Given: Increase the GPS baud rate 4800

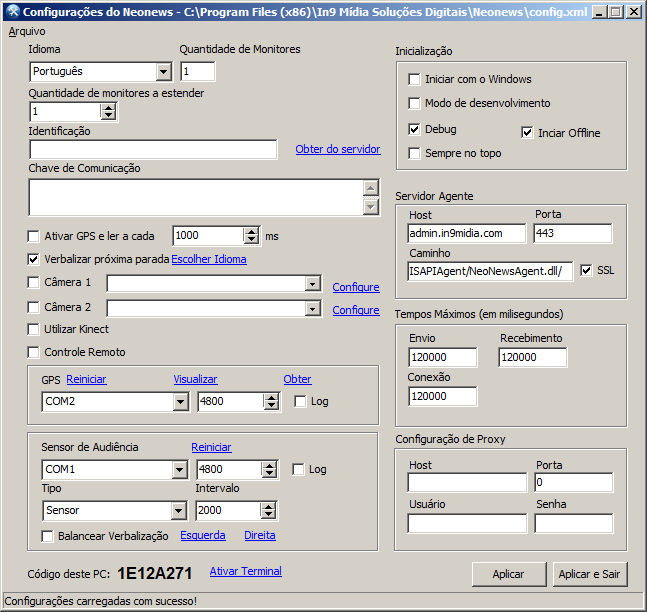Looking at the screenshot, I should coord(271,398).
